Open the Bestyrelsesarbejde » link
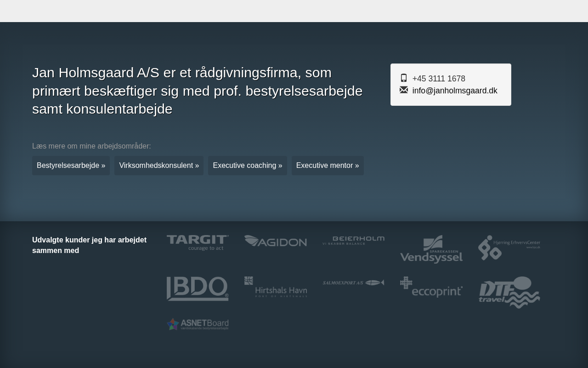Image resolution: width=588 pixels, height=368 pixels. pos(71,166)
